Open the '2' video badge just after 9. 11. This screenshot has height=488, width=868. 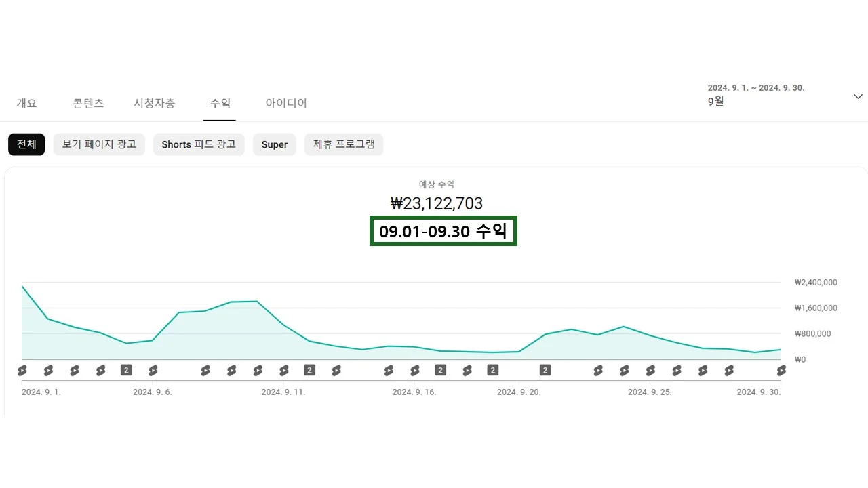310,370
